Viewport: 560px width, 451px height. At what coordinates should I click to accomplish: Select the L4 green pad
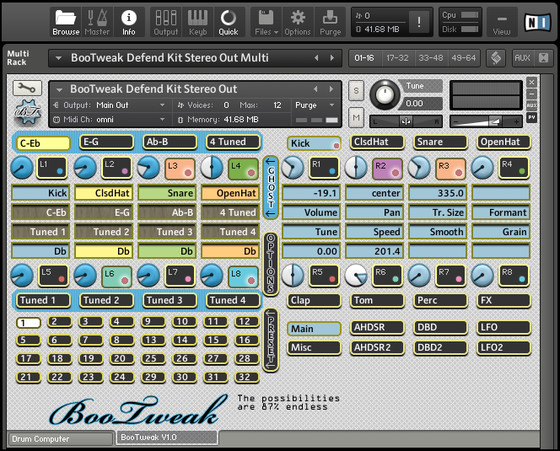point(243,169)
